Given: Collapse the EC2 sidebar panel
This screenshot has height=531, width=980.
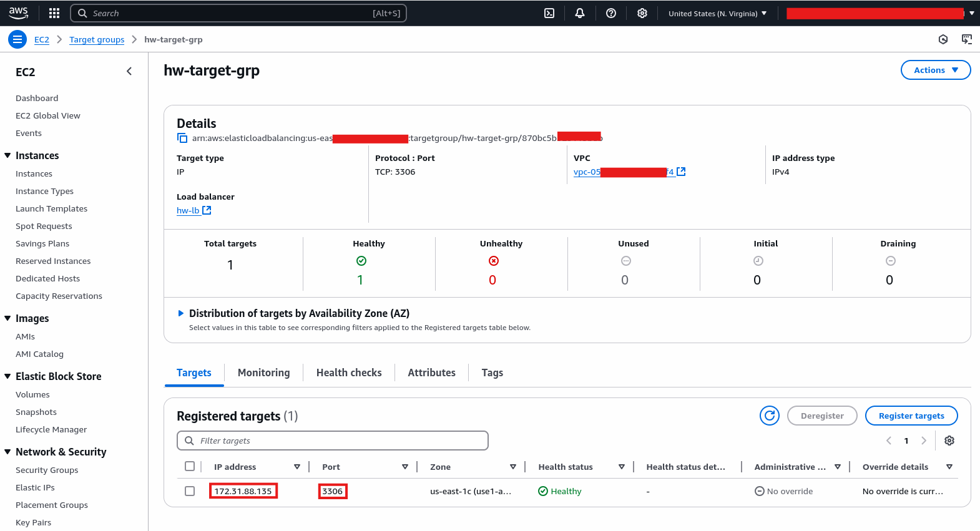Looking at the screenshot, I should click(129, 72).
